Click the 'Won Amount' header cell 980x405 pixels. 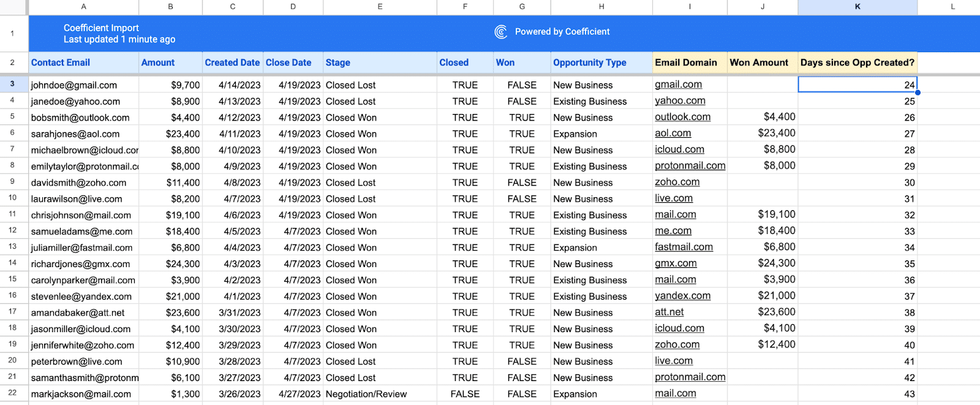(763, 62)
